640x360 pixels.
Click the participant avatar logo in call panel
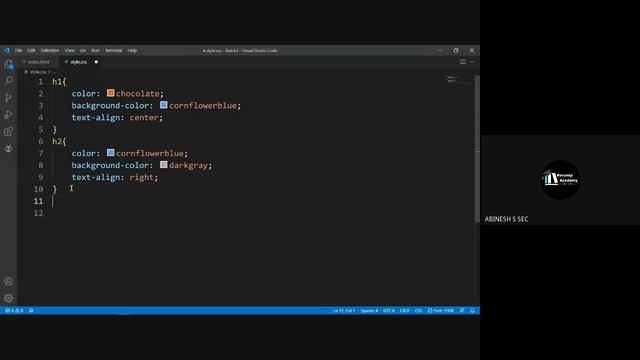click(x=560, y=180)
